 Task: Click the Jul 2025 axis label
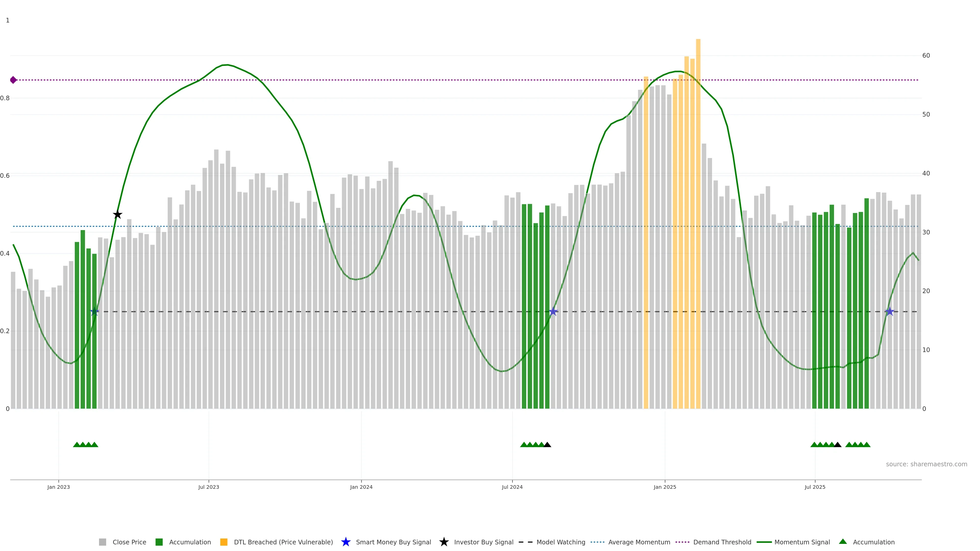pyautogui.click(x=815, y=487)
